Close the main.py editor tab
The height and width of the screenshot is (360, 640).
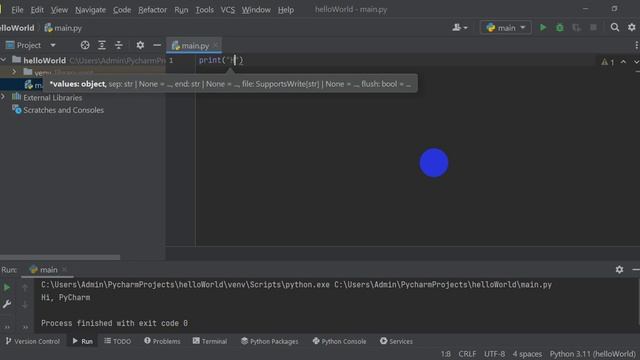coord(216,45)
